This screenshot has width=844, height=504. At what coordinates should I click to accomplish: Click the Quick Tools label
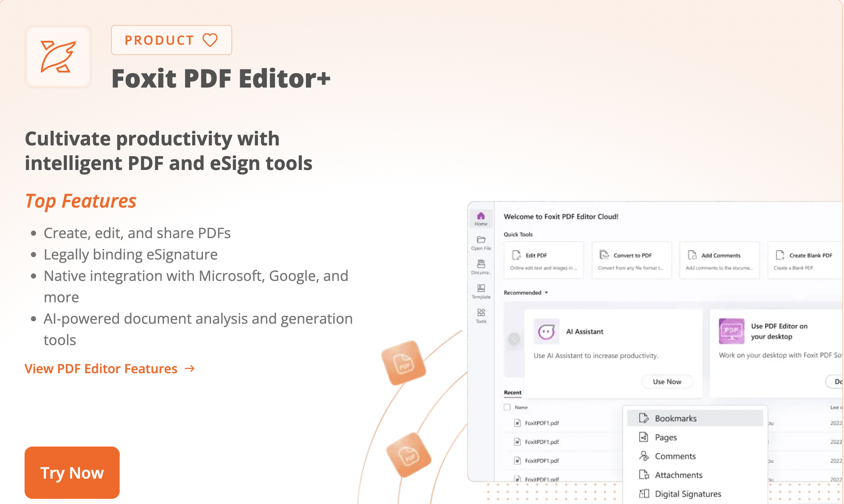click(x=518, y=234)
